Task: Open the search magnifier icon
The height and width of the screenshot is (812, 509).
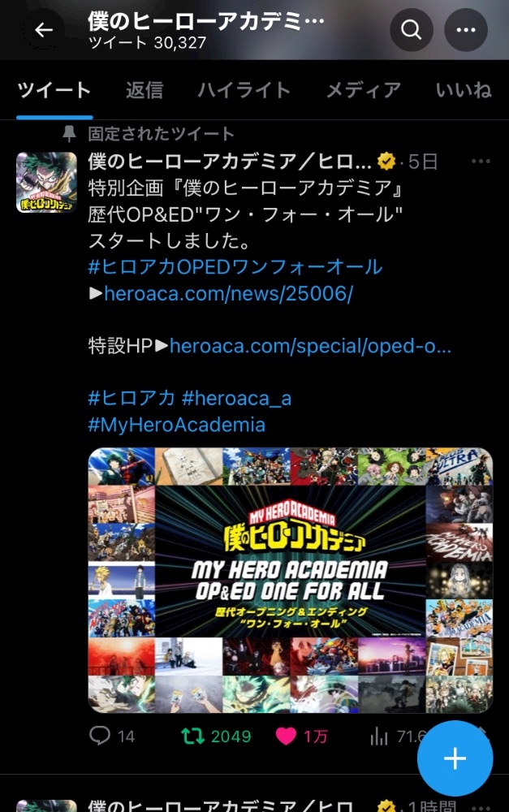Action: pyautogui.click(x=412, y=30)
